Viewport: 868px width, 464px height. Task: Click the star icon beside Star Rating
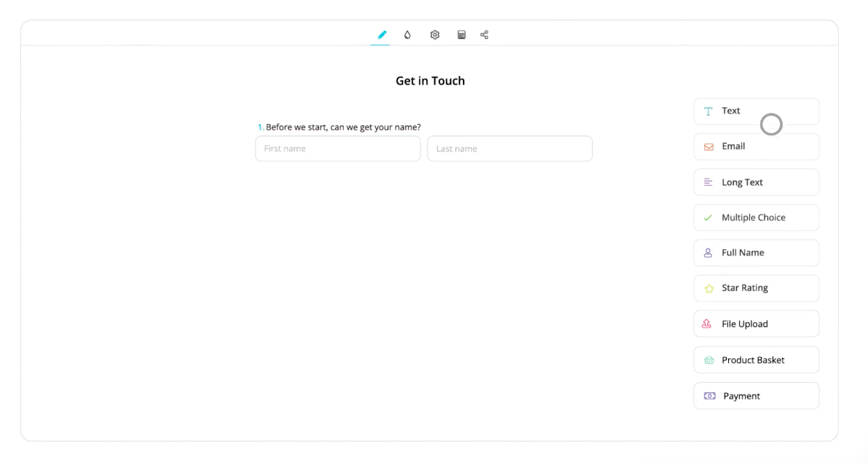point(709,289)
